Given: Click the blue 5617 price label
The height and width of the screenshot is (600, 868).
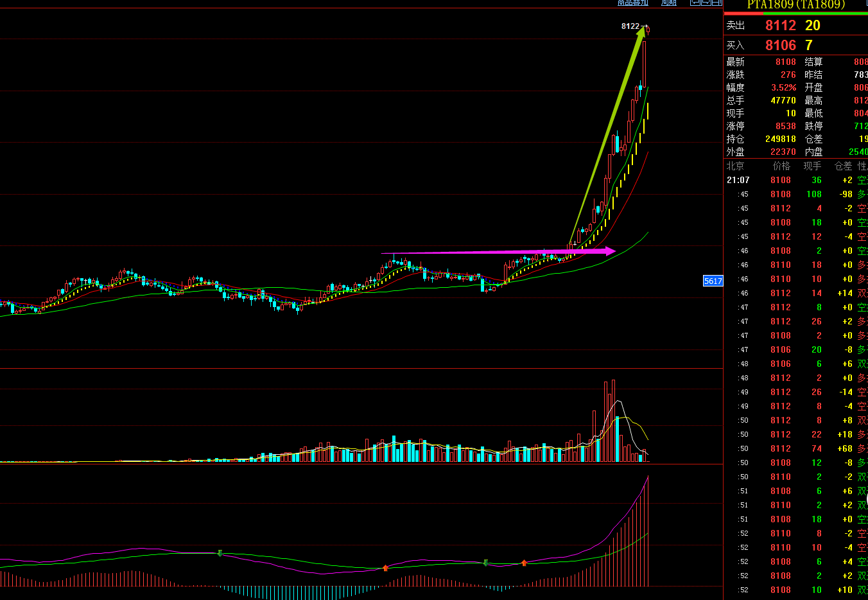Looking at the screenshot, I should tap(713, 281).
